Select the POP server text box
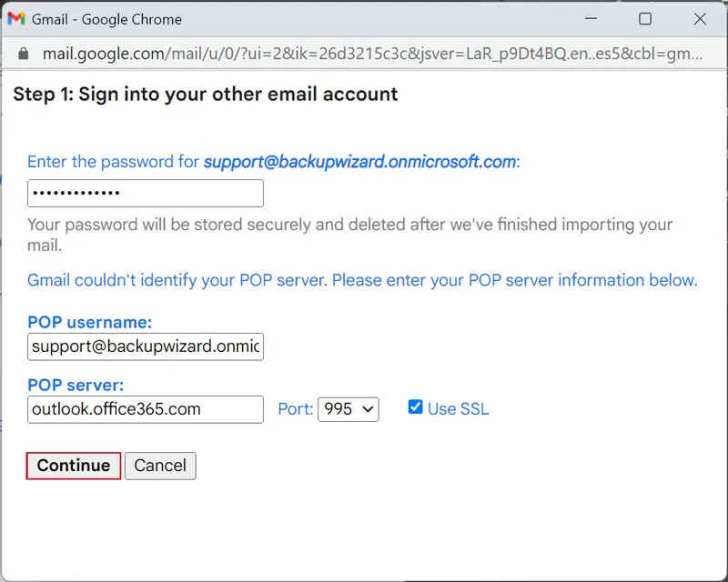The image size is (728, 582). click(x=146, y=409)
